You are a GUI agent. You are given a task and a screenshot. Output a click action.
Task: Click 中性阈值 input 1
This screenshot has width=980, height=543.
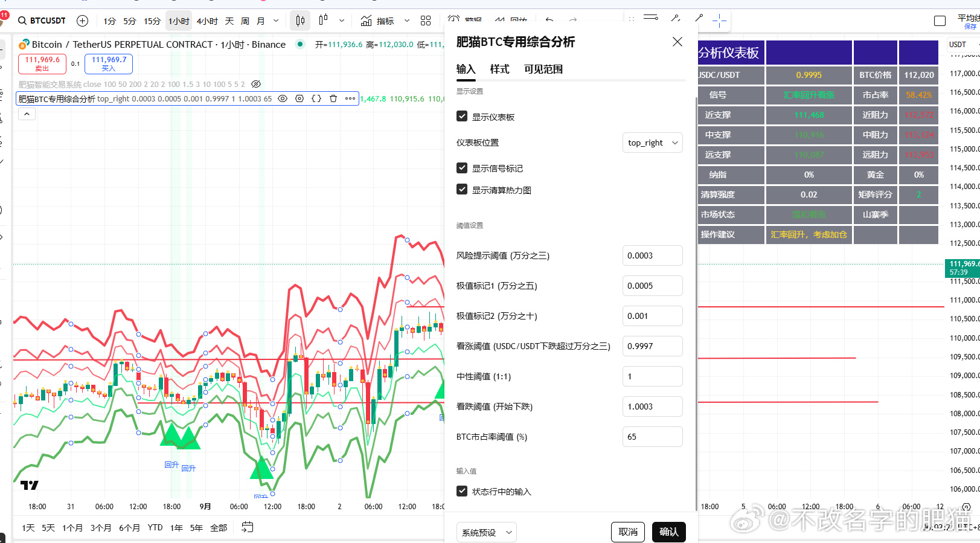(652, 376)
